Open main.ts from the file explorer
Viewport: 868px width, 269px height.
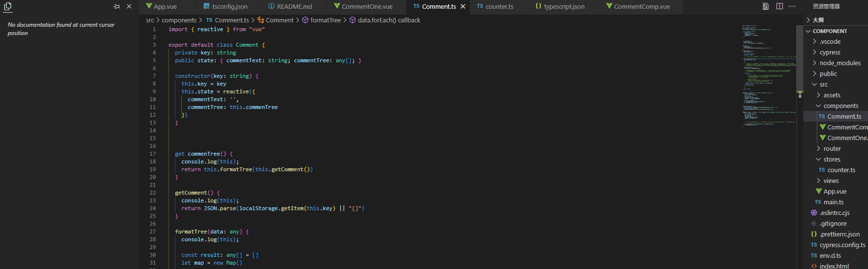[833, 202]
